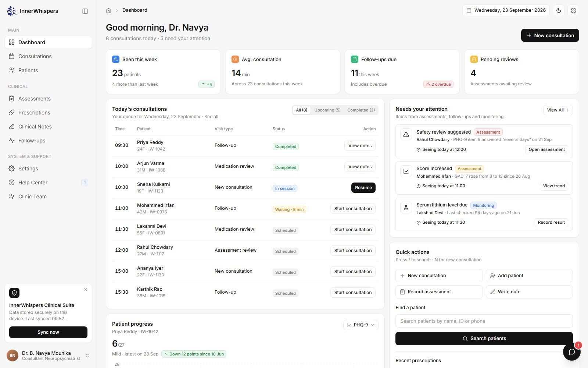Start consultation for Karthik Rao
Viewport: 588px width, 368px height.
(x=353, y=293)
